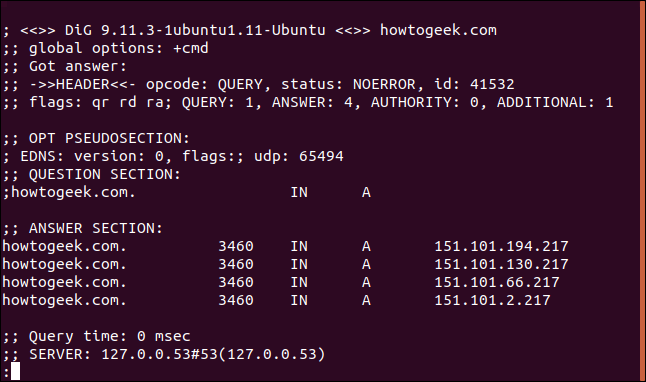
Task: Click the NOERROR status text
Action: (384, 84)
